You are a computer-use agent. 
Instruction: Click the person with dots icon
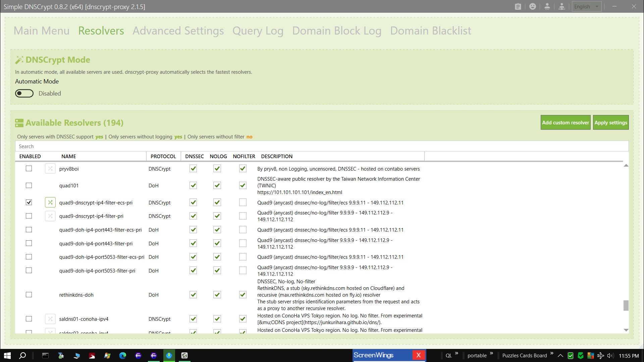(x=547, y=6)
